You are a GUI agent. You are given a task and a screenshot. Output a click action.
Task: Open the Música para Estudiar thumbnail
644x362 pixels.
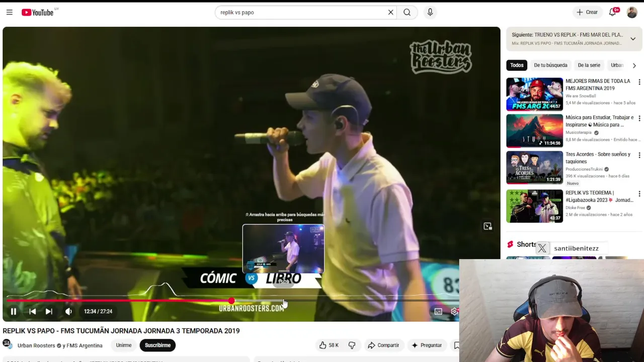click(x=534, y=131)
